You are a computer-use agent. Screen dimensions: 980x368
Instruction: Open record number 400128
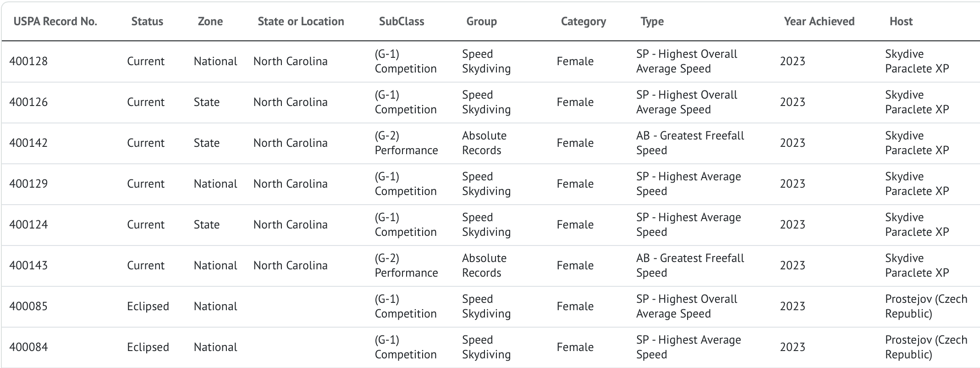coord(28,61)
